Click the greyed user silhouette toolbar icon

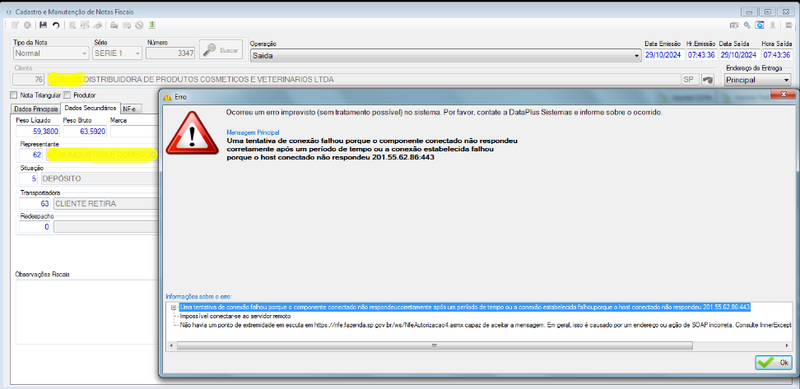click(x=773, y=25)
